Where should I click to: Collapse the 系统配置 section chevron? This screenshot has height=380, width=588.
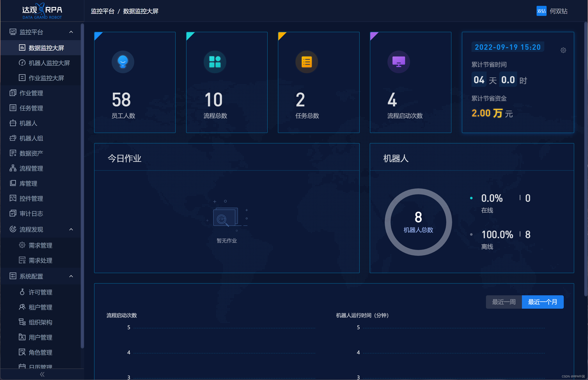point(71,276)
